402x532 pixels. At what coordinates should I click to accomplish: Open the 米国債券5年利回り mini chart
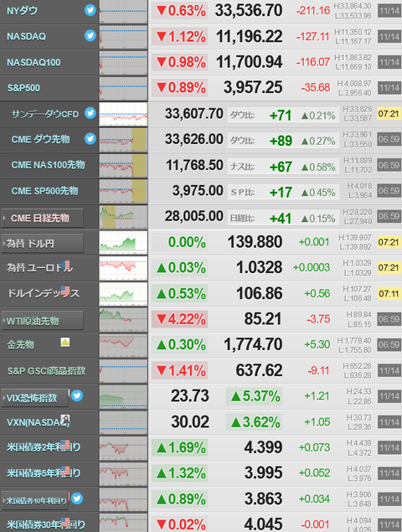pos(123,473)
